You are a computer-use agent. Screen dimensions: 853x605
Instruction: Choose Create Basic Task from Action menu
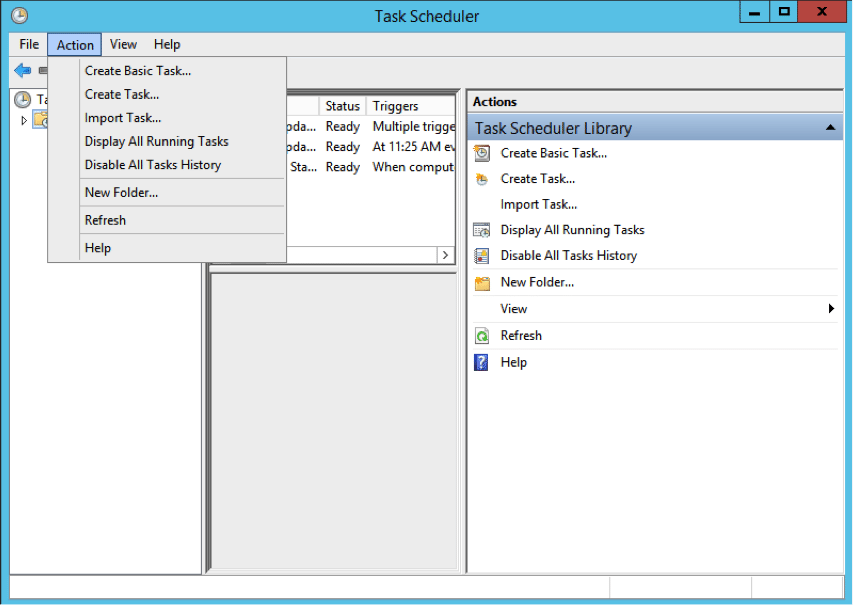(138, 71)
